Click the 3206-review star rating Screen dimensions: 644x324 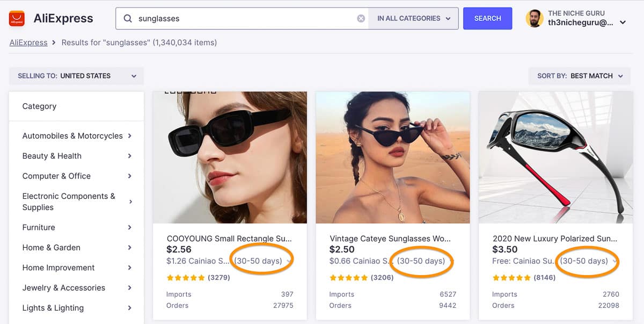click(348, 277)
